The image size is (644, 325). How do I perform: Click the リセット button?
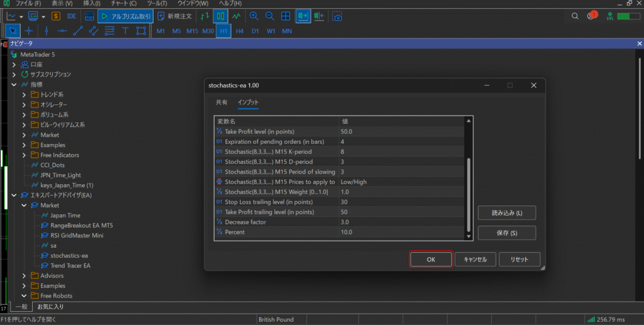(519, 260)
